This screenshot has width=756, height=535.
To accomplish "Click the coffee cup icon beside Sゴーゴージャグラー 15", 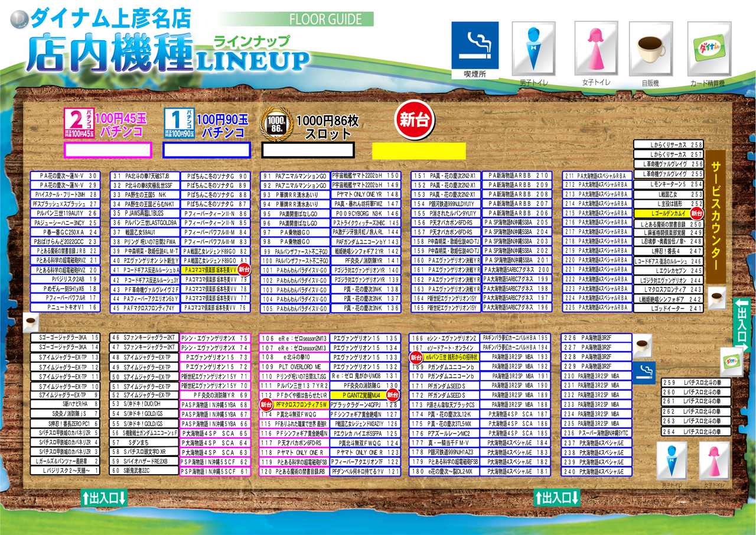I will 31,323.
